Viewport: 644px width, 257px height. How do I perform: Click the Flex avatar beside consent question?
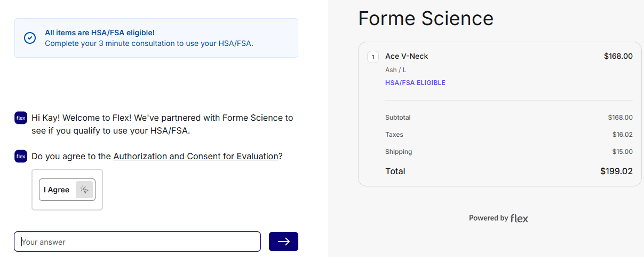[x=21, y=157]
